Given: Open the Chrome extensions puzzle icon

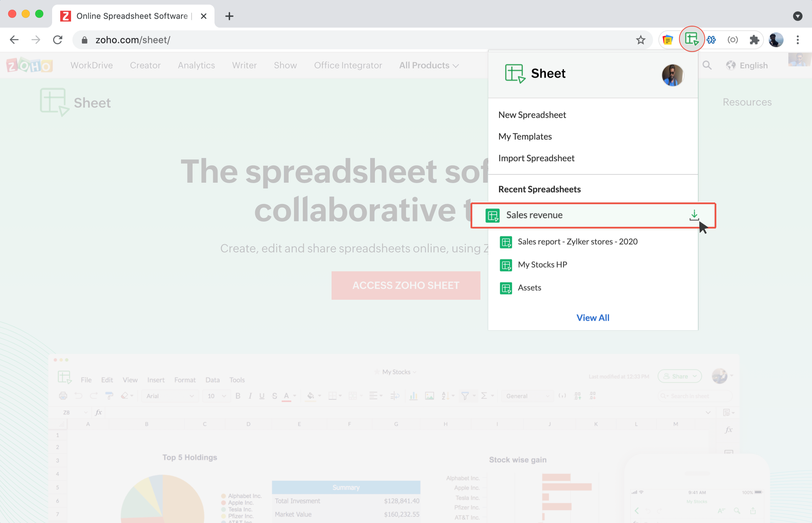Looking at the screenshot, I should (754, 40).
